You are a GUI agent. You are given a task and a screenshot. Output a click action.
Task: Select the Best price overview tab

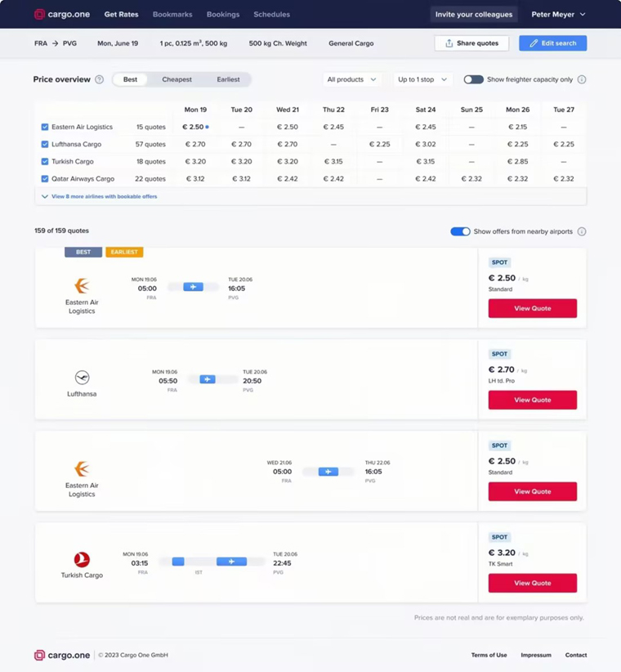130,79
